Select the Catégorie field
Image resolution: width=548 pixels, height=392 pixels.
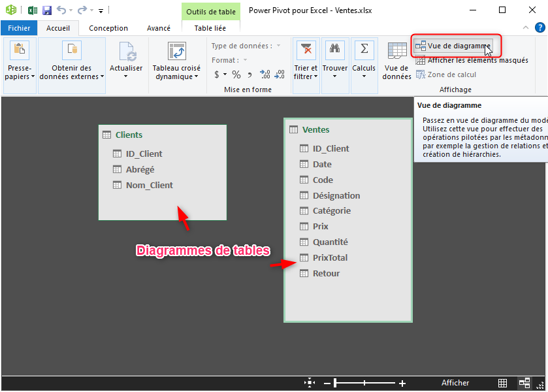331,211
